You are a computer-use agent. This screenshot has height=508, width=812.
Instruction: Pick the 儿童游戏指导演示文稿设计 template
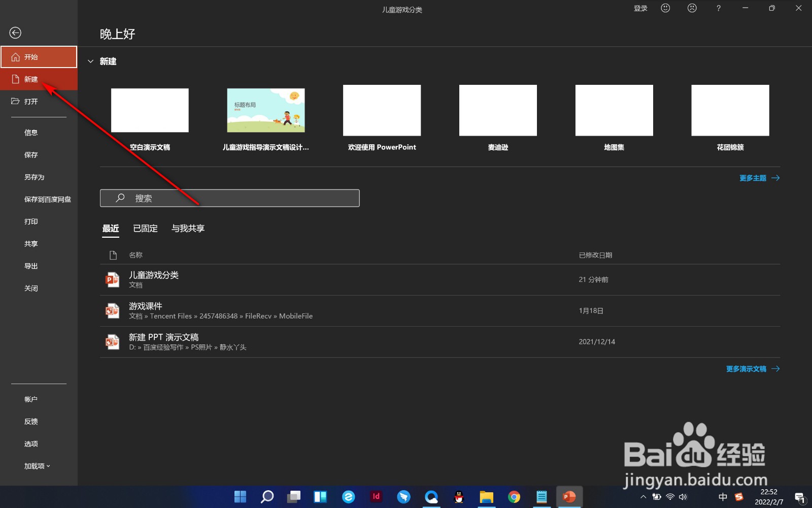[x=266, y=110]
